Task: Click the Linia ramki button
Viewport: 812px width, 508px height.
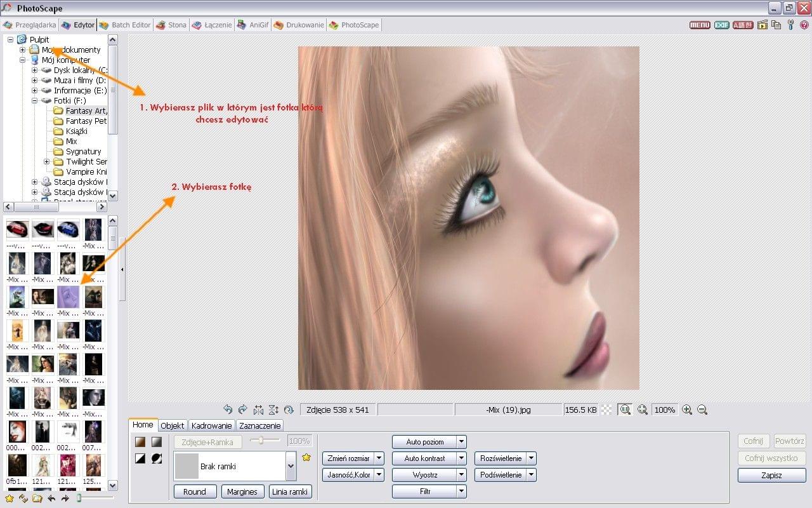Action: point(291,491)
